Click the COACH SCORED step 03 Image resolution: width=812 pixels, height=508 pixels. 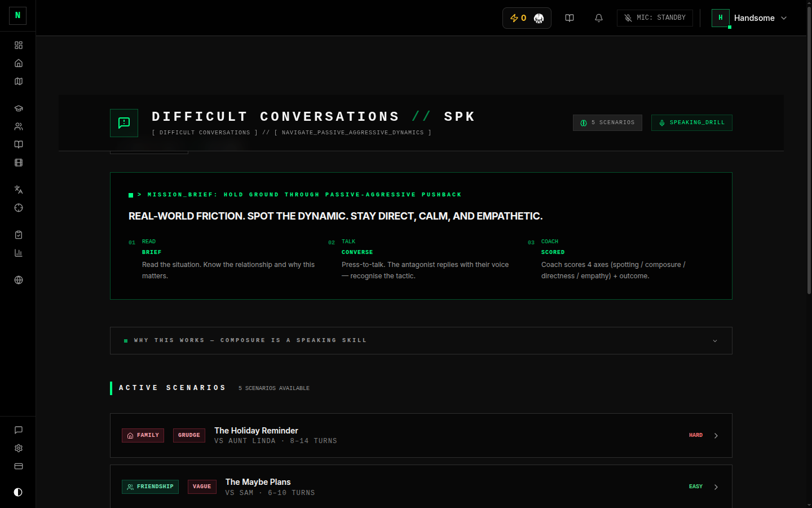coord(621,259)
